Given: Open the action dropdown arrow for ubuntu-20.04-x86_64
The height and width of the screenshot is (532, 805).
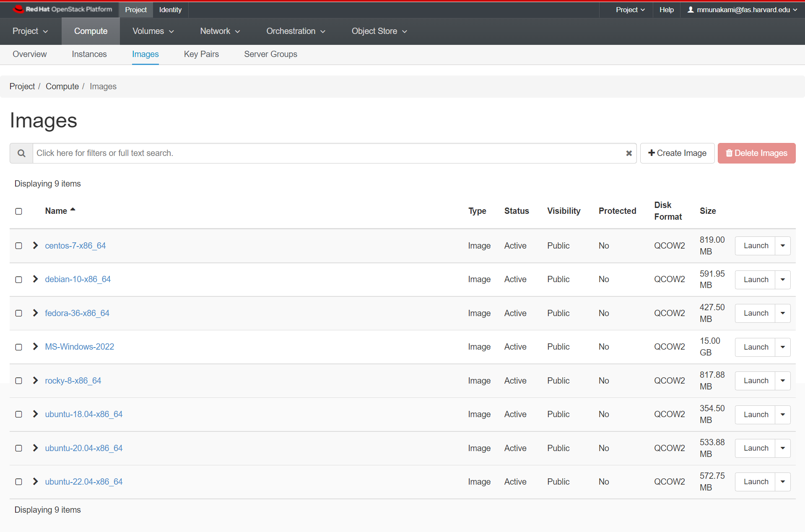Looking at the screenshot, I should 783,448.
